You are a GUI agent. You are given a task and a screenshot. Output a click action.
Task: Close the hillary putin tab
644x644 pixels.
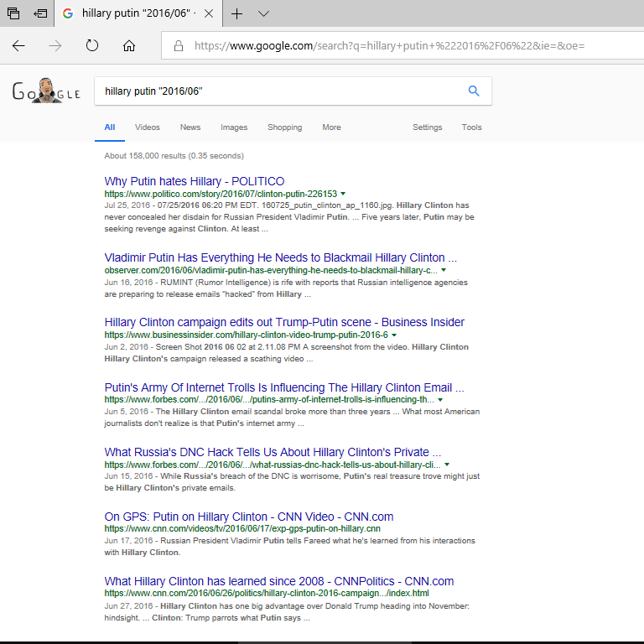(209, 13)
